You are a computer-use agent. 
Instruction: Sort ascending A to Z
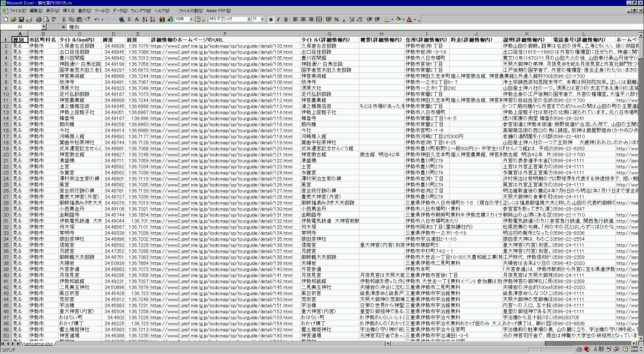[x=145, y=19]
